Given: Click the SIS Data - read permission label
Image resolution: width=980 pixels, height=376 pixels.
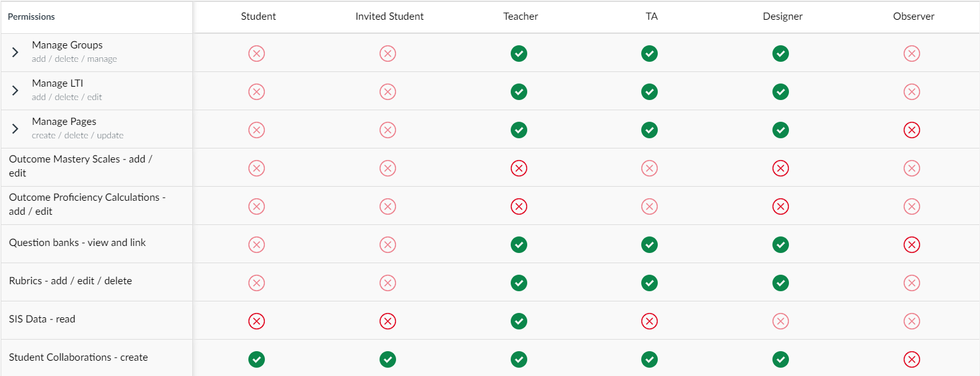Looking at the screenshot, I should click(x=42, y=319).
